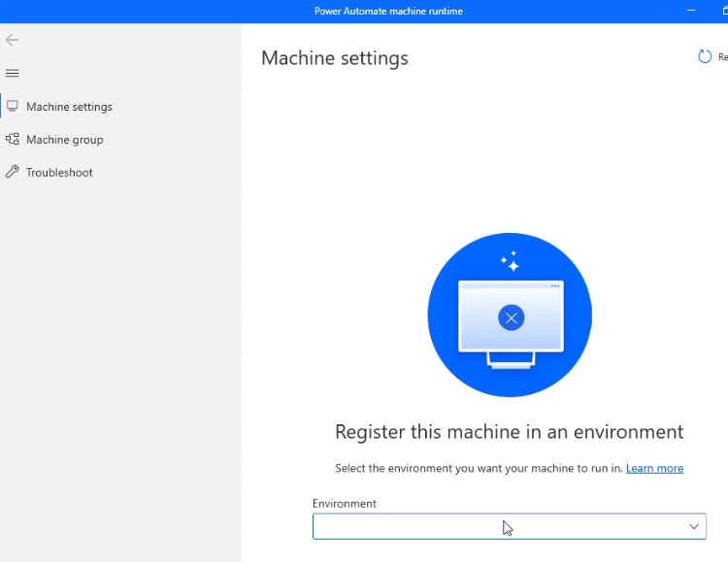The width and height of the screenshot is (728, 562).
Task: Toggle the hamburger navigation menu
Action: click(x=12, y=74)
